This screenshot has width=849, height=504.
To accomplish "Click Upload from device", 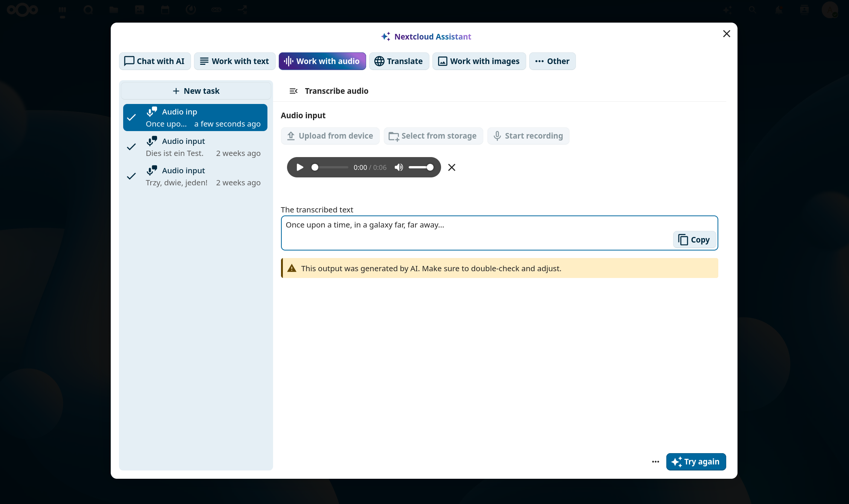I will pyautogui.click(x=330, y=136).
